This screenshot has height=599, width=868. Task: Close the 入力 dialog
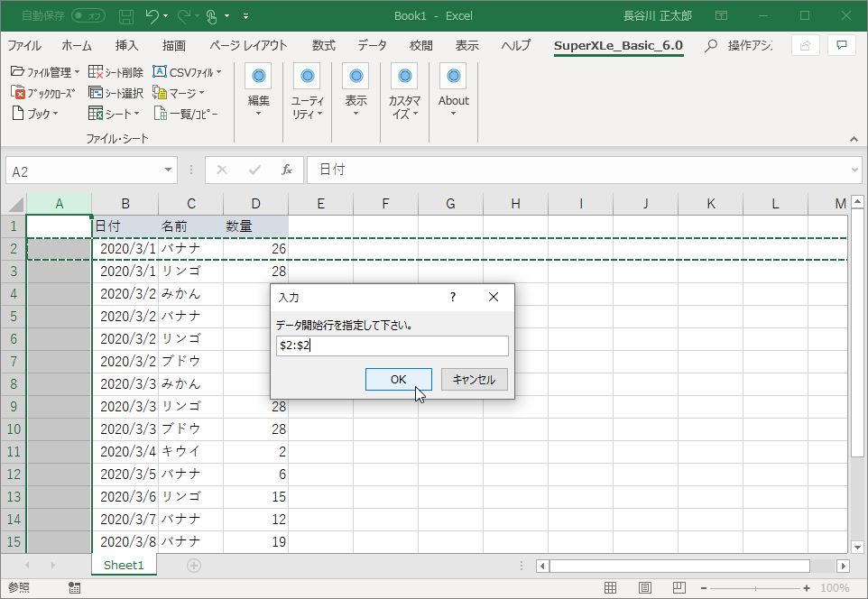pyautogui.click(x=494, y=298)
